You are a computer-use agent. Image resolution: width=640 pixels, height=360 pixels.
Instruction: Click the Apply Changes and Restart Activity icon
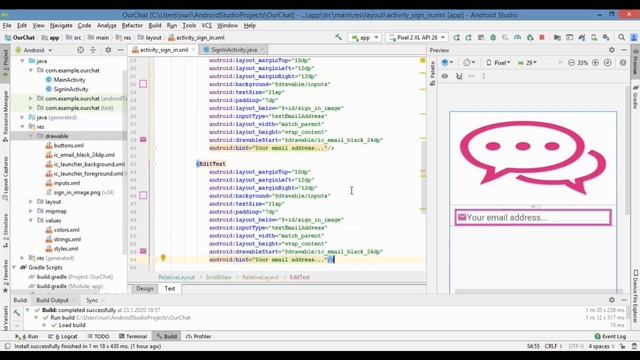[469, 38]
